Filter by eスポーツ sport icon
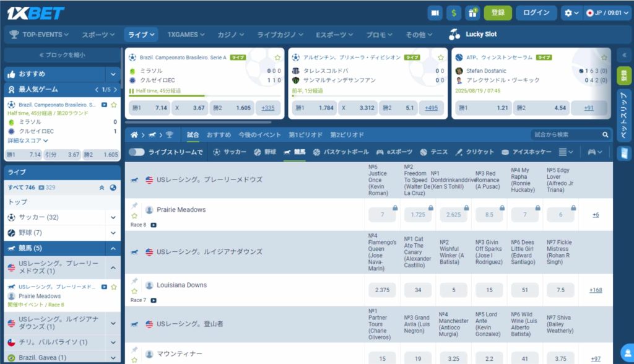This screenshot has width=634, height=364. pos(394,152)
